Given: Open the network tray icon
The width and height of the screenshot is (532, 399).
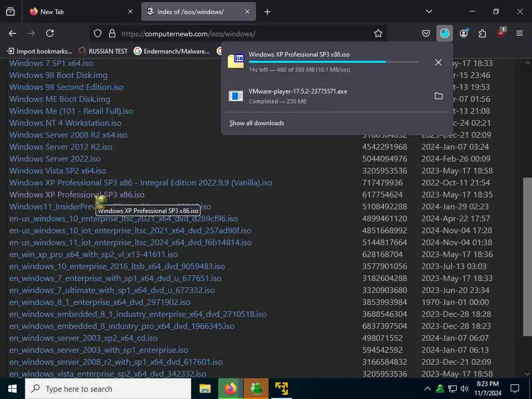Looking at the screenshot, I should pyautogui.click(x=453, y=389).
